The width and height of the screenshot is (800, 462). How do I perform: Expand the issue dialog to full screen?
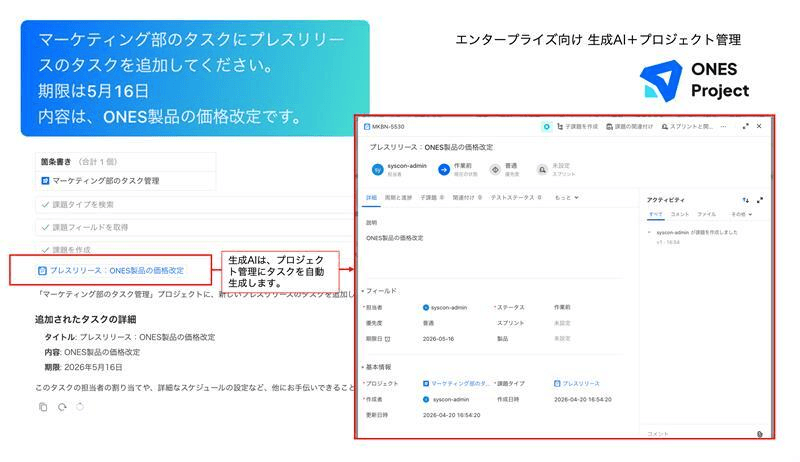point(745,126)
